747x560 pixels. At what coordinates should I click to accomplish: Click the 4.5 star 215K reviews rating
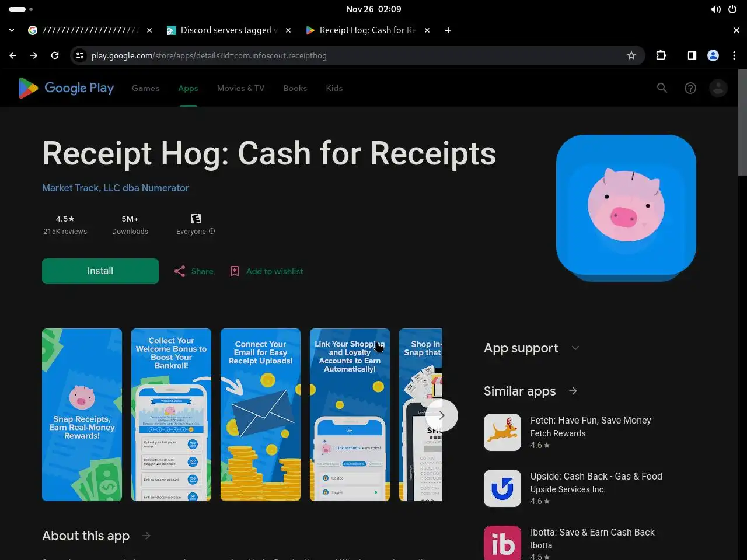[65, 225]
